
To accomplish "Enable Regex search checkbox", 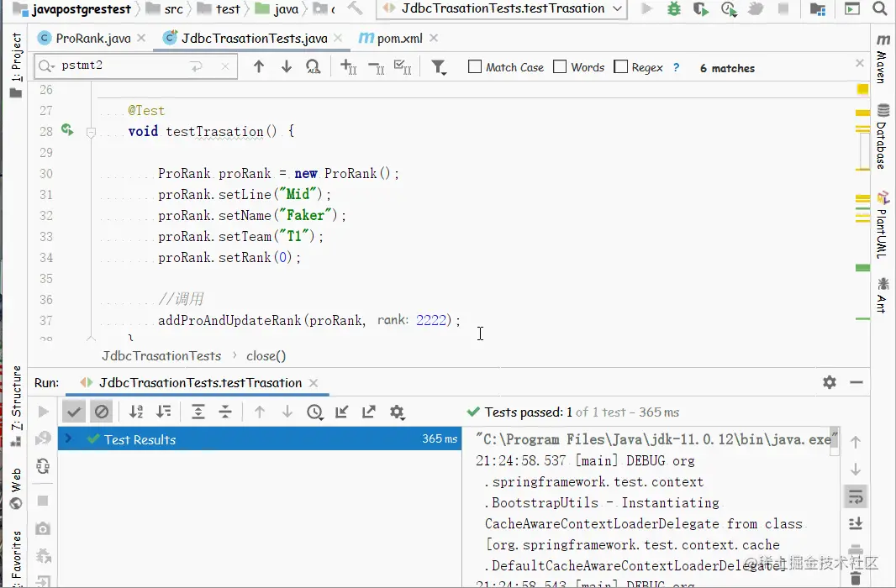I will point(621,67).
